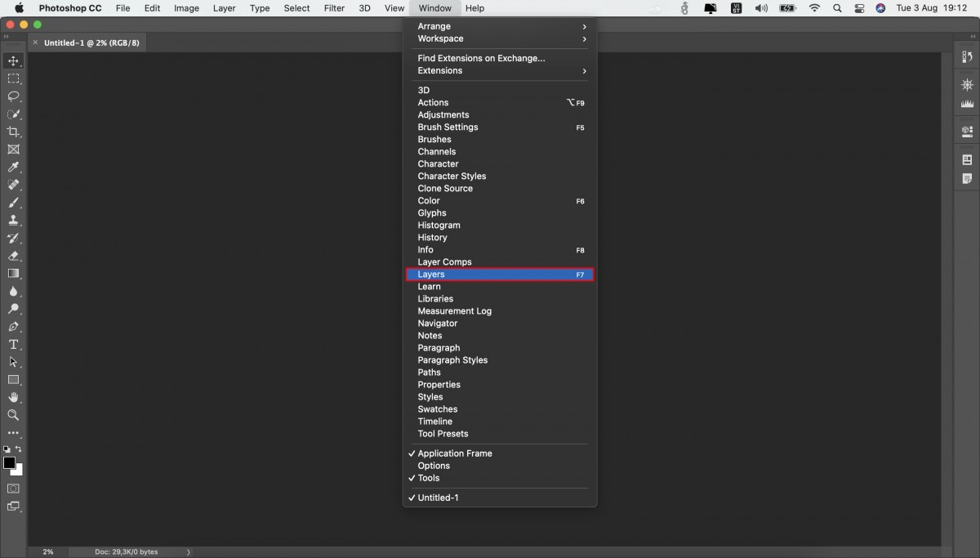Screen dimensions: 980x558
Task: Expand the Arrange submenu
Action: click(x=500, y=26)
